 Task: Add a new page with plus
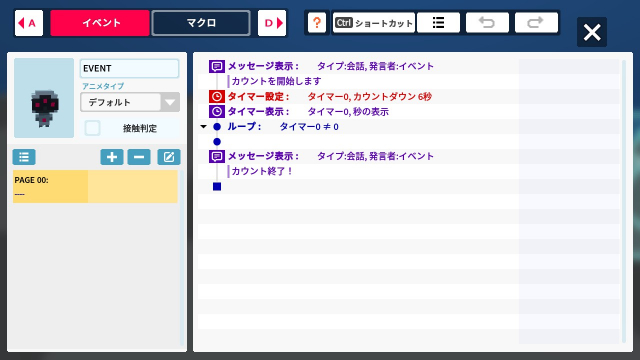coord(112,157)
